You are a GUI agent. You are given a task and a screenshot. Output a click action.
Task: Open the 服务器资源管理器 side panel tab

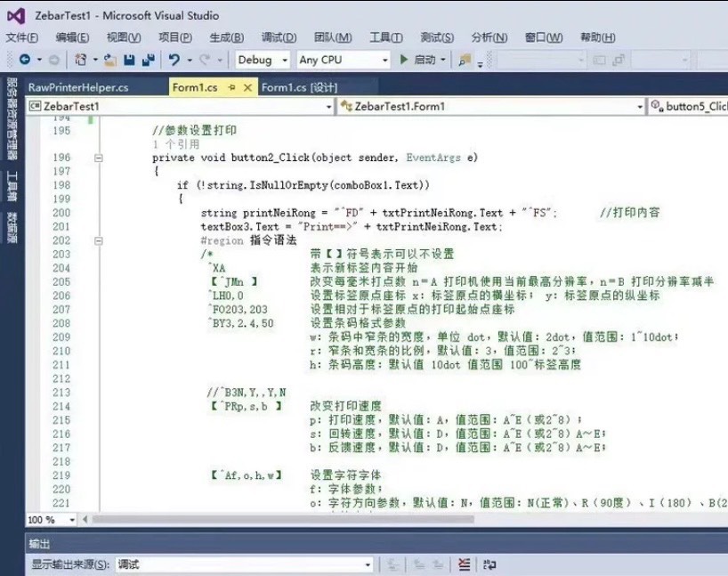(x=12, y=118)
